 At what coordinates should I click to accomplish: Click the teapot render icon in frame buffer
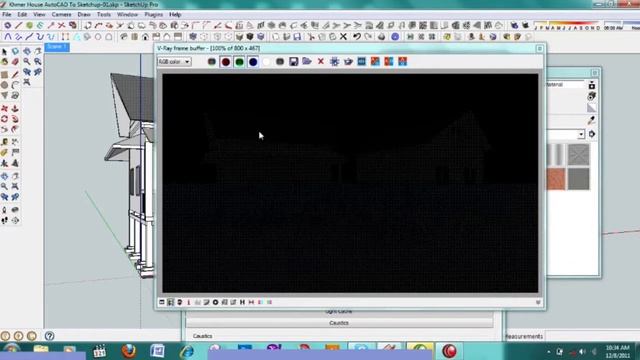[348, 62]
